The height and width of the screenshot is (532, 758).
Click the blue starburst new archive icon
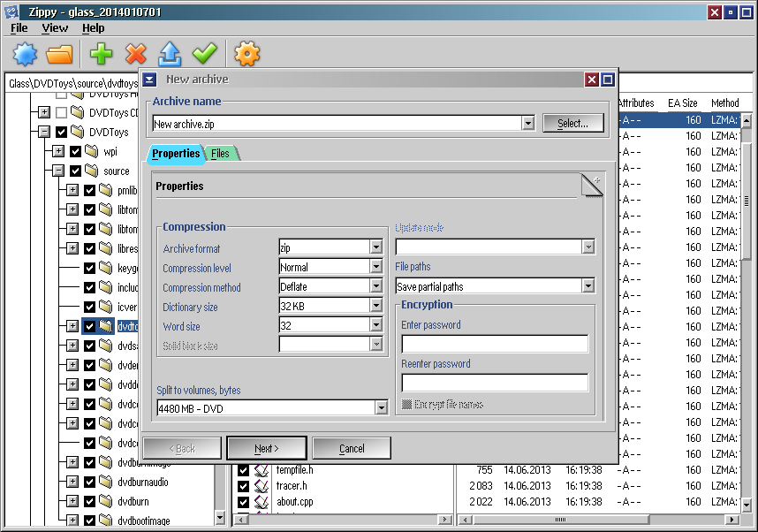coord(26,55)
